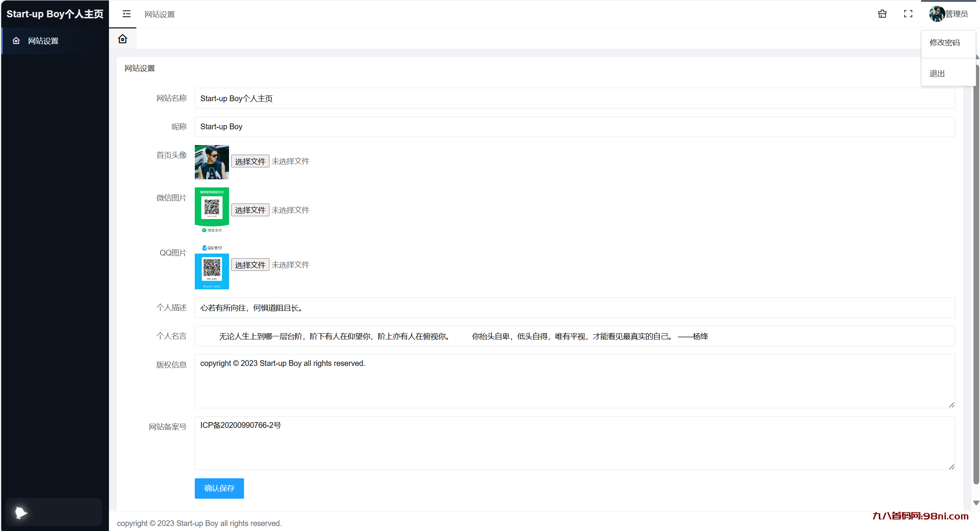
Task: Focus the 昵称 text field
Action: tap(574, 127)
